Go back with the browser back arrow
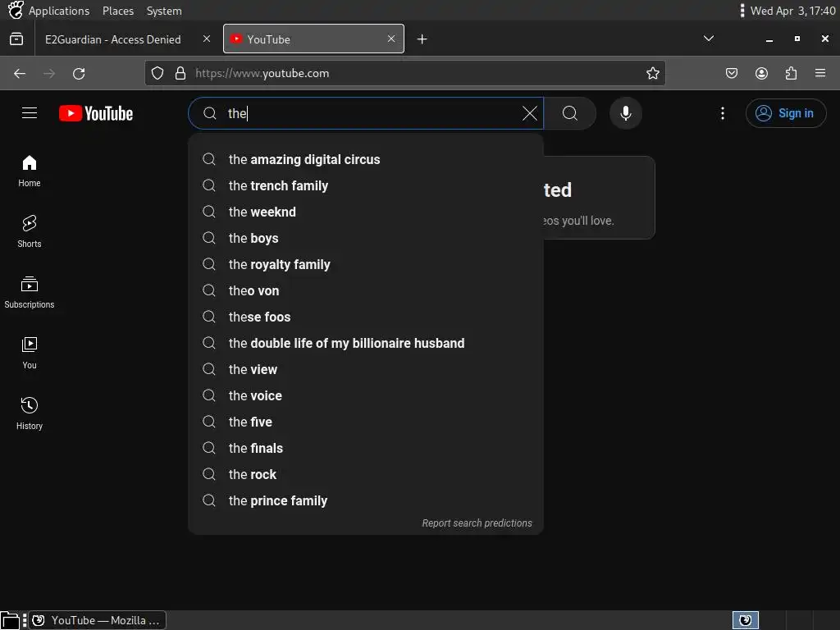The height and width of the screenshot is (630, 840). pos(20,73)
